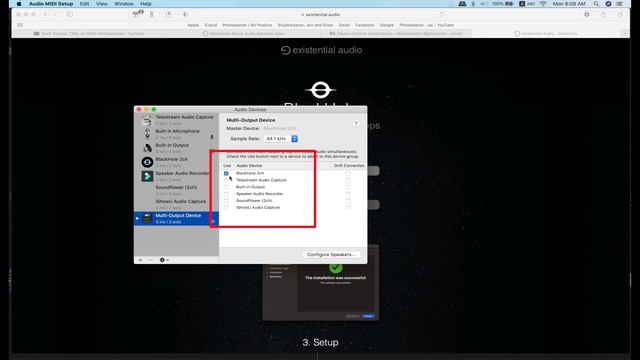Click the battery status icon
640x360 pixels.
point(509,4)
